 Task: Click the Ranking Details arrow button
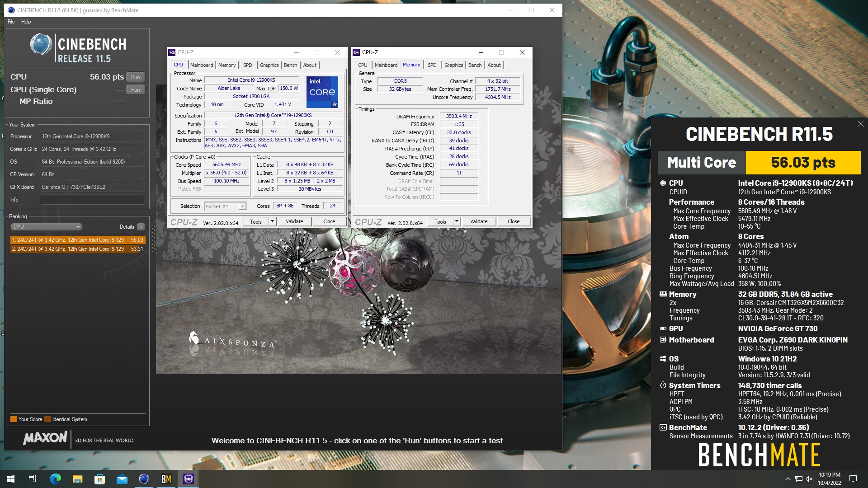pos(141,227)
